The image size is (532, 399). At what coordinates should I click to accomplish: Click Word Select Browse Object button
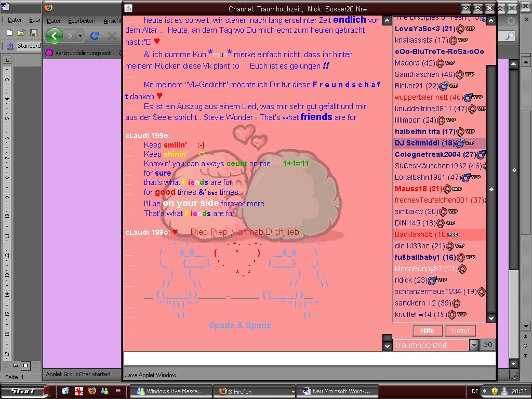coord(526,345)
